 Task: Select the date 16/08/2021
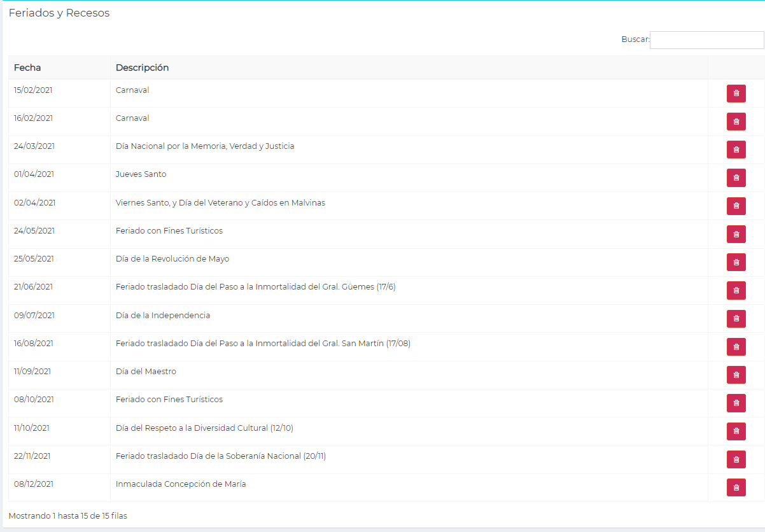[x=34, y=344]
